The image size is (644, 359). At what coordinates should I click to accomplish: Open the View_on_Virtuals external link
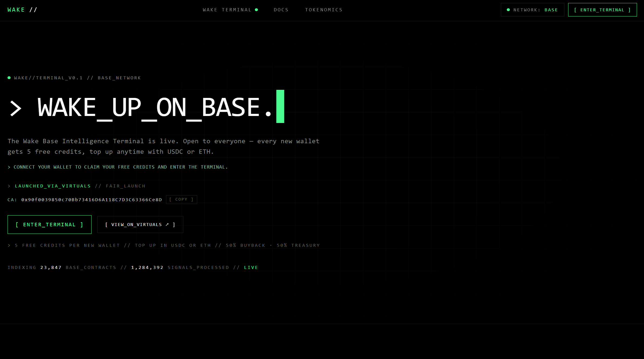[x=140, y=224]
